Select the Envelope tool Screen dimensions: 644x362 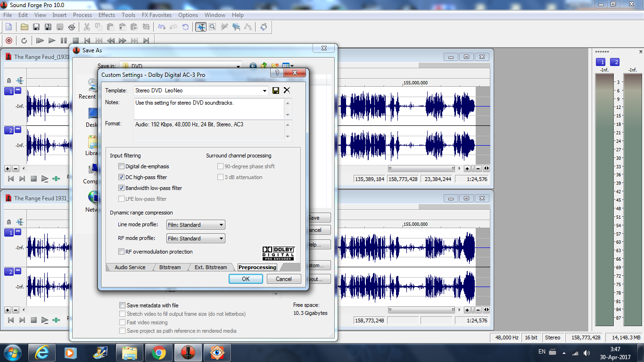248,27
